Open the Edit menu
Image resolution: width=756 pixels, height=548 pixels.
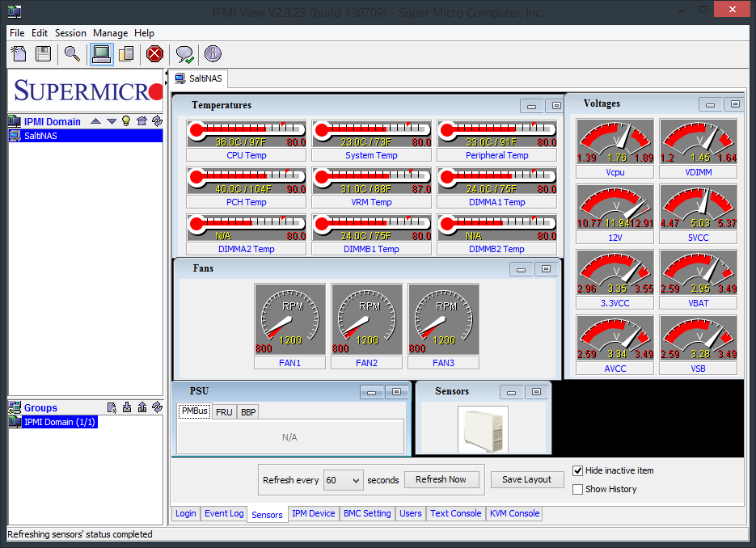[x=40, y=33]
